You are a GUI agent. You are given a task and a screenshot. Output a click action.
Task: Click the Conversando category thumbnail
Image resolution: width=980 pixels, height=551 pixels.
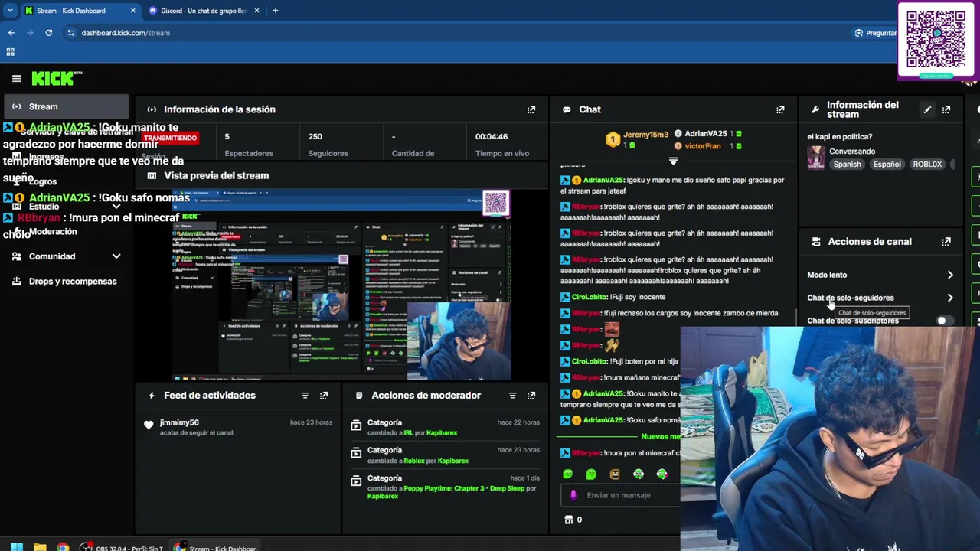tap(816, 157)
